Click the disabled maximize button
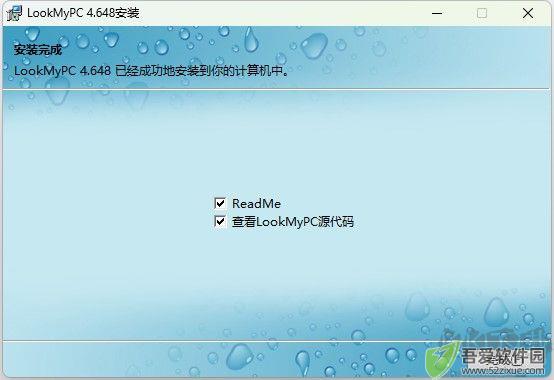This screenshot has width=554, height=380. 482,13
